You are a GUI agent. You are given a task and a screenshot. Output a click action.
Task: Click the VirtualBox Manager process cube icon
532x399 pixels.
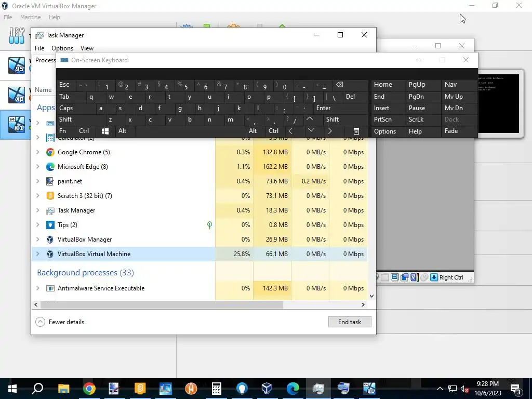[50, 240]
